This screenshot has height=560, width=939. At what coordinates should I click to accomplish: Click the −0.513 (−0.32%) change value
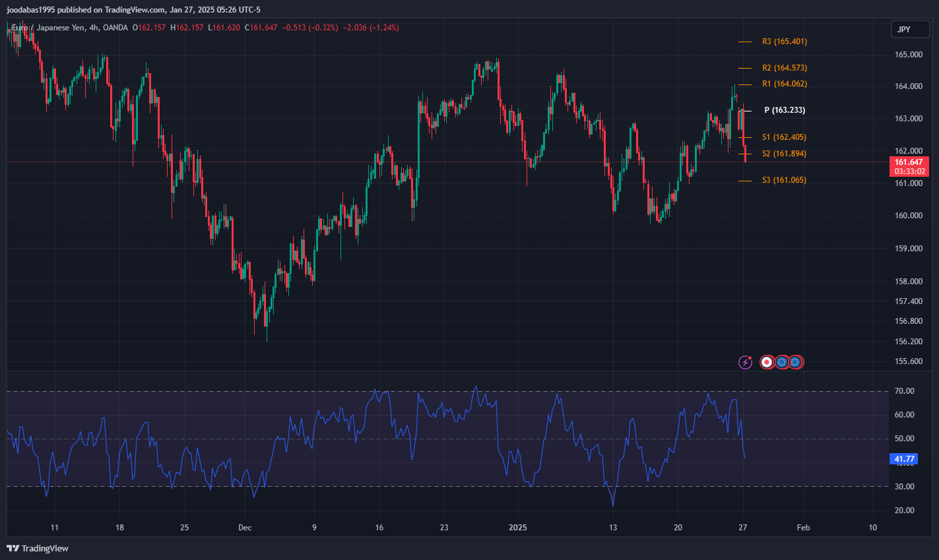coord(309,28)
